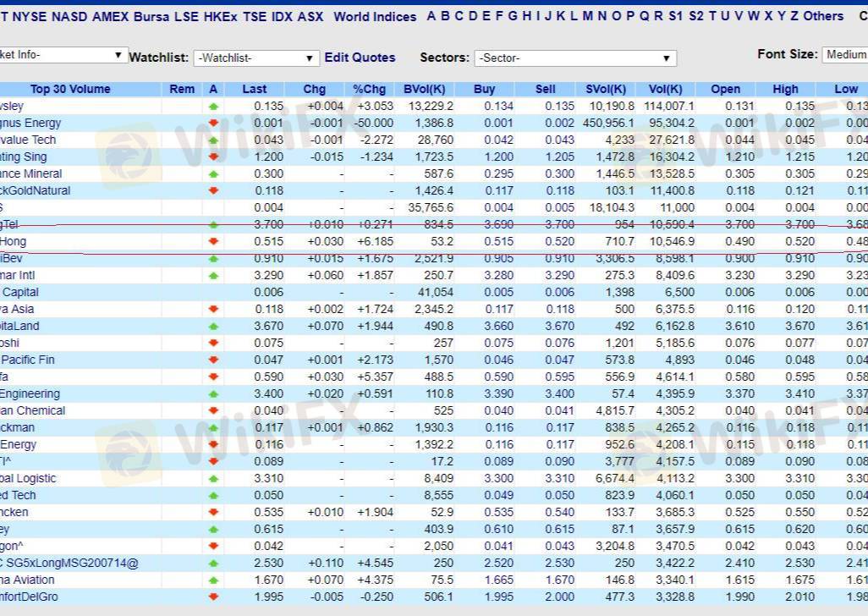Click the red arrow in the BlackGoldNatural row
Screen dimensions: 868x616
[213, 191]
